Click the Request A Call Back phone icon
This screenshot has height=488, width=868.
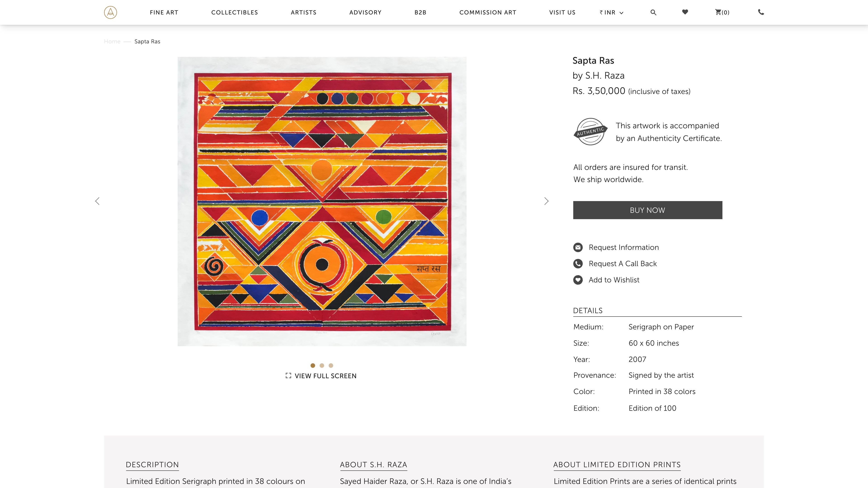click(578, 264)
